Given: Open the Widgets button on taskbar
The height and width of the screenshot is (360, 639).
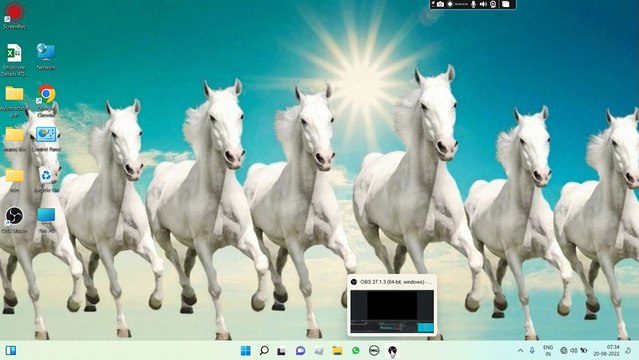Looking at the screenshot, I should tap(11, 351).
